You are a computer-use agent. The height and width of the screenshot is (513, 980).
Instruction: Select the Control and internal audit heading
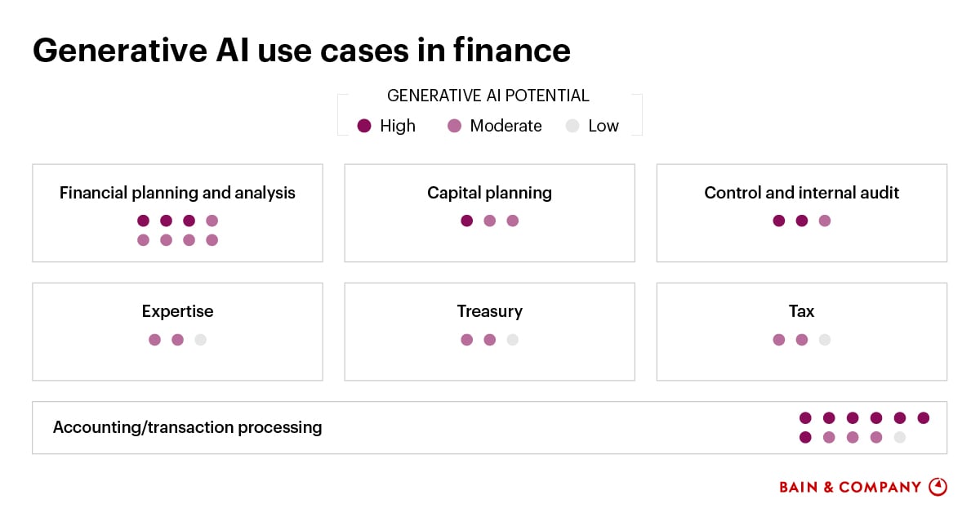[801, 194]
